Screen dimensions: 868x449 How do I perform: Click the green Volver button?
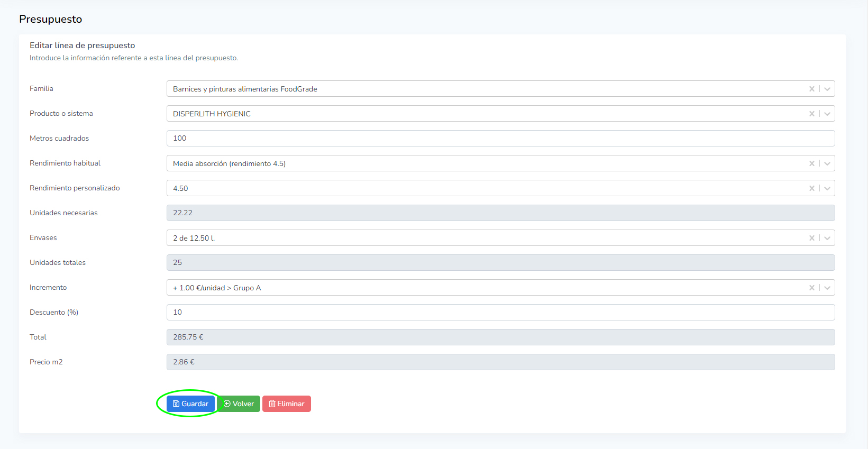tap(239, 404)
